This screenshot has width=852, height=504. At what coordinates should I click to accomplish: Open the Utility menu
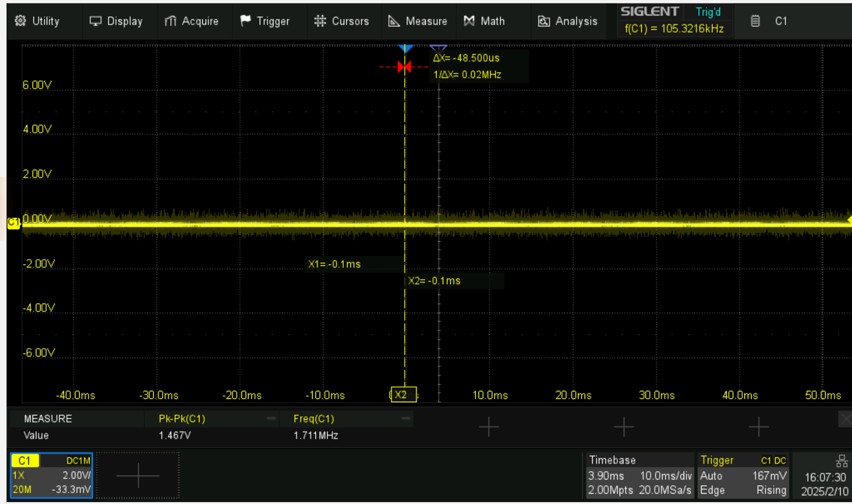(x=38, y=21)
